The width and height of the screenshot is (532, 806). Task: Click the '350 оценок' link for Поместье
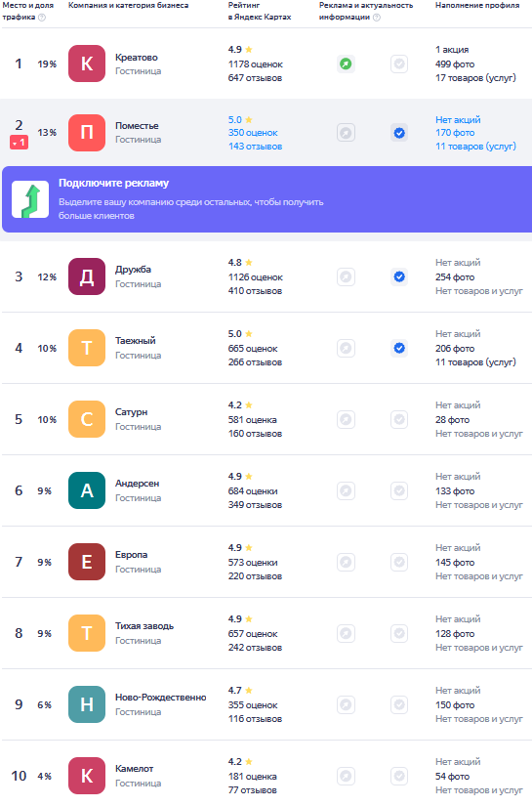(x=253, y=133)
